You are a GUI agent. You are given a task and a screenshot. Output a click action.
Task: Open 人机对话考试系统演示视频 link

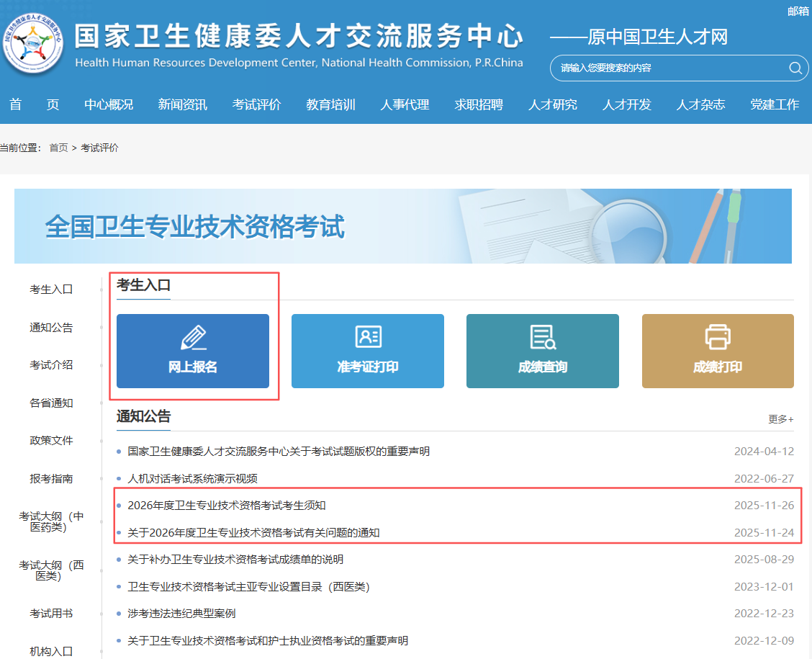coord(192,478)
